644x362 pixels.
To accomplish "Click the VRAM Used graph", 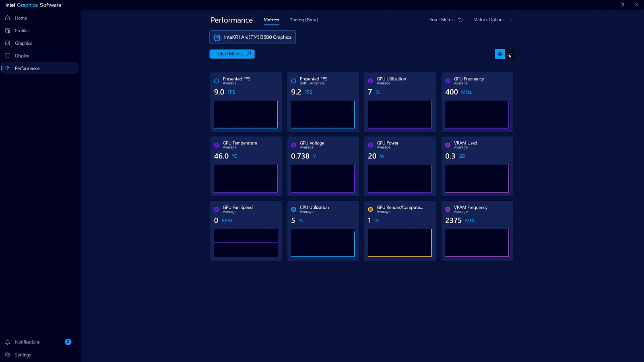I will point(477,179).
